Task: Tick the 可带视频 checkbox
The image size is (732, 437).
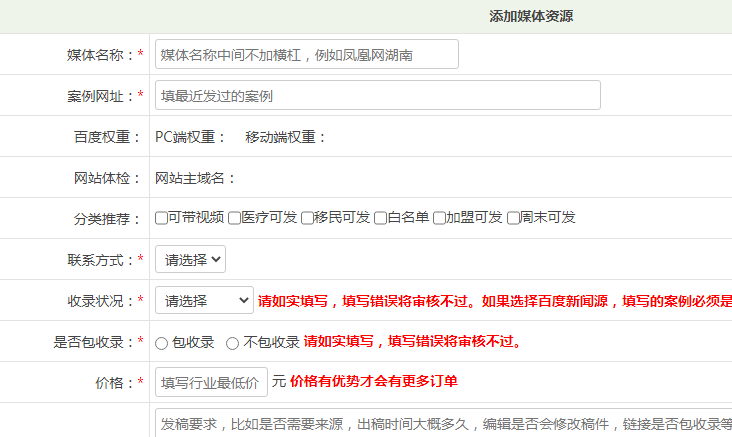Action: (x=162, y=218)
